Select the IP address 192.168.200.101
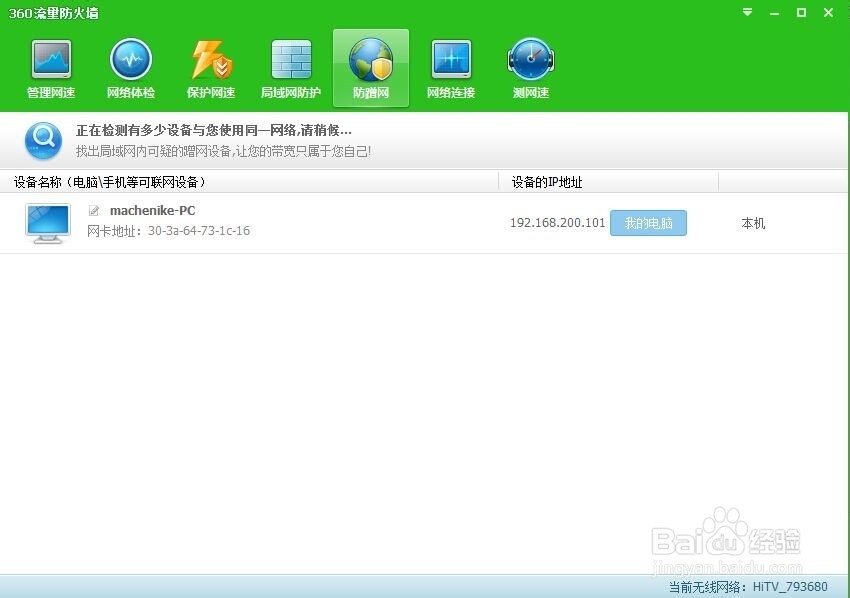The width and height of the screenshot is (850, 598). [x=557, y=223]
